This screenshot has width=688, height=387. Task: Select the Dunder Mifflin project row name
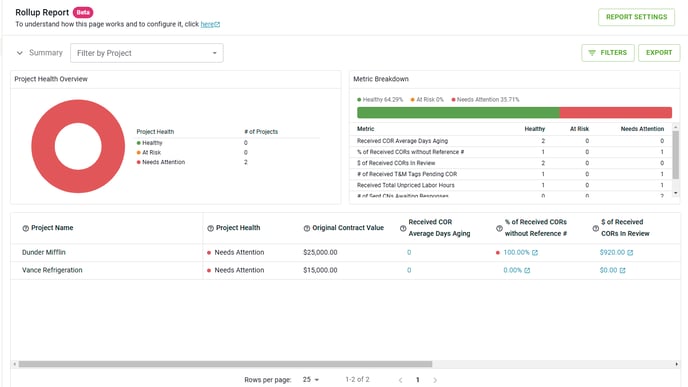43,252
